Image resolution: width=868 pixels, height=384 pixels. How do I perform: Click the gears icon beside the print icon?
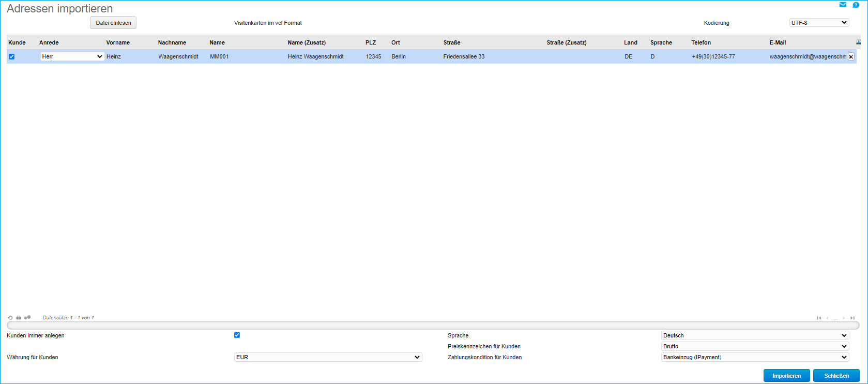[27, 318]
